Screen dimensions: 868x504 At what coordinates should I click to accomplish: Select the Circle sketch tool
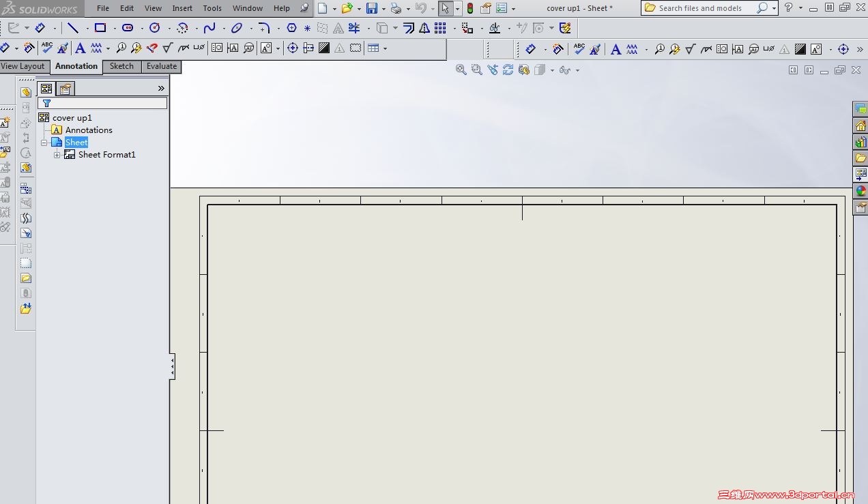pyautogui.click(x=154, y=28)
